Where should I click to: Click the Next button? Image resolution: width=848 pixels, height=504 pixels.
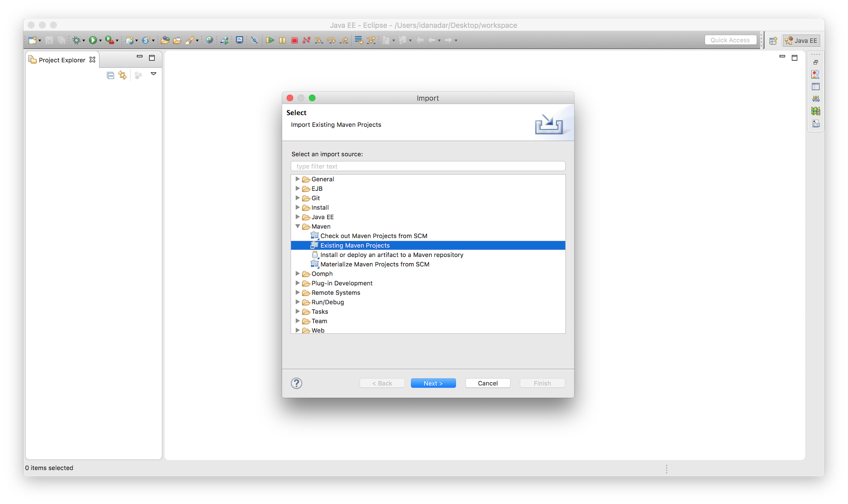433,383
